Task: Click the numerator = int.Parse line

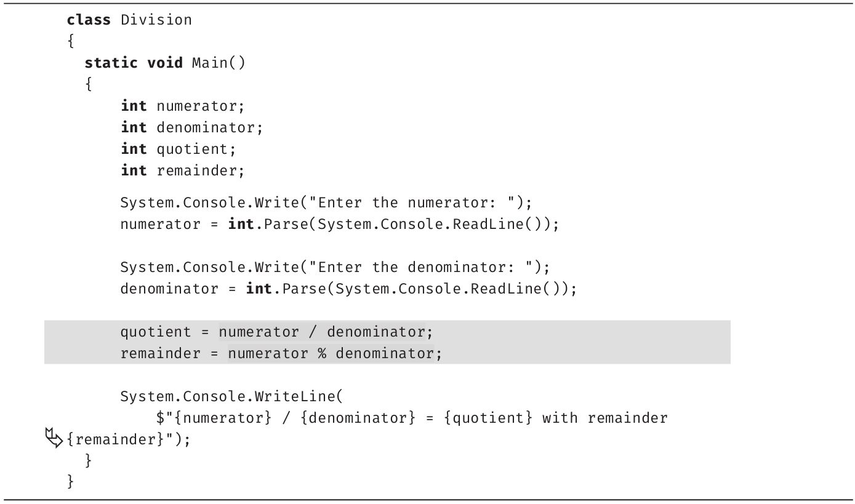Action: point(339,224)
